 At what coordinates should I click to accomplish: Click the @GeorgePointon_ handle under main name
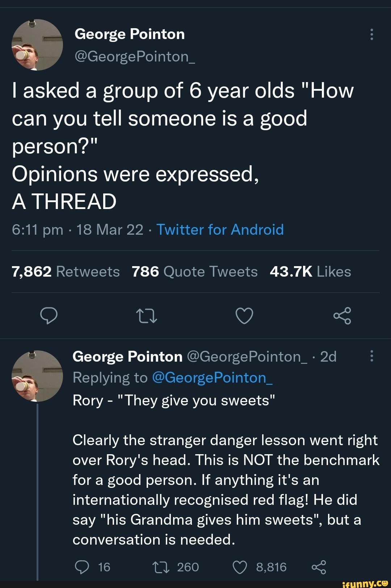coord(135,56)
